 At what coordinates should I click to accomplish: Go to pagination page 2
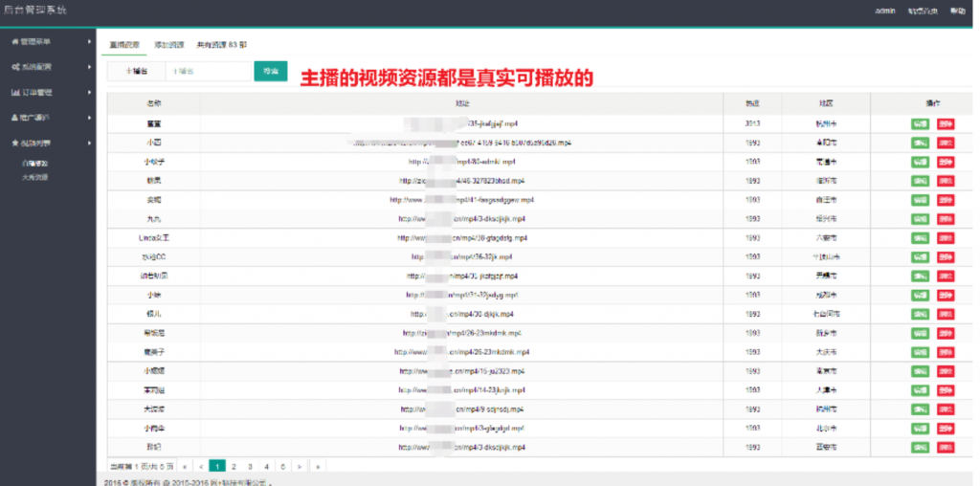[x=234, y=467]
